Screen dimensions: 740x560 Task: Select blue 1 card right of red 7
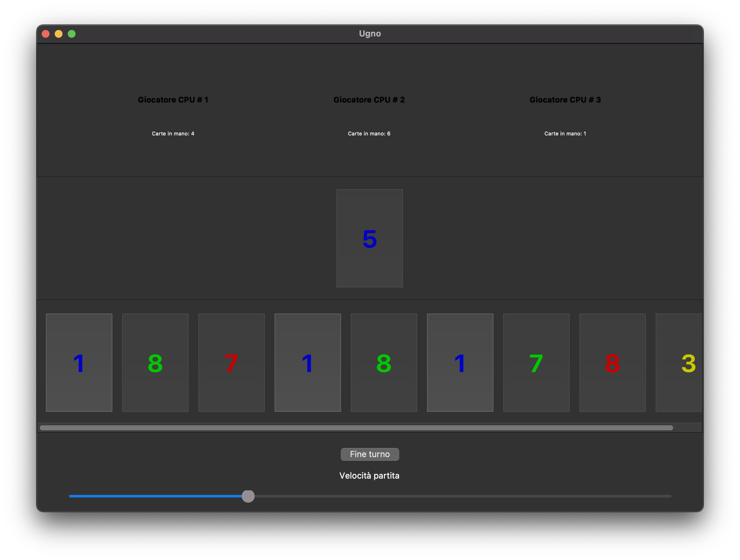pyautogui.click(x=307, y=362)
